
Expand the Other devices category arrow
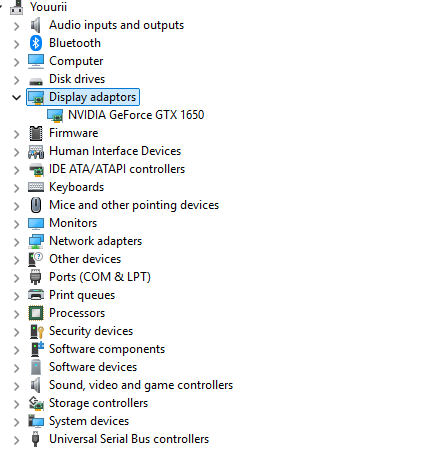(x=16, y=260)
